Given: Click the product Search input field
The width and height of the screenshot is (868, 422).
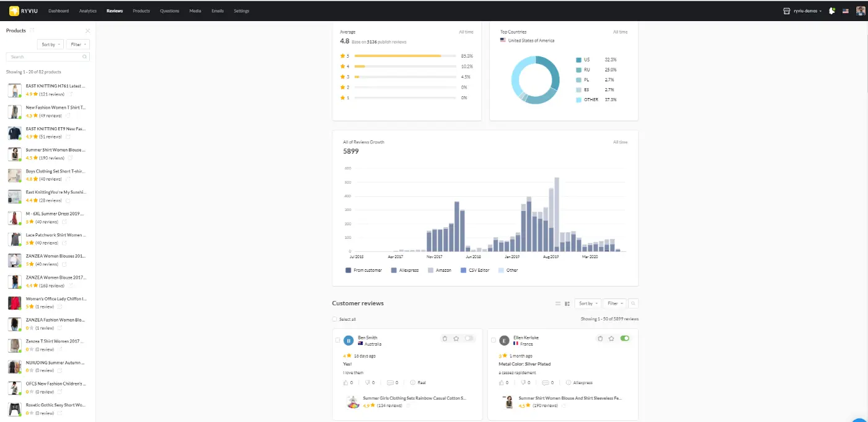Looking at the screenshot, I should click(43, 56).
